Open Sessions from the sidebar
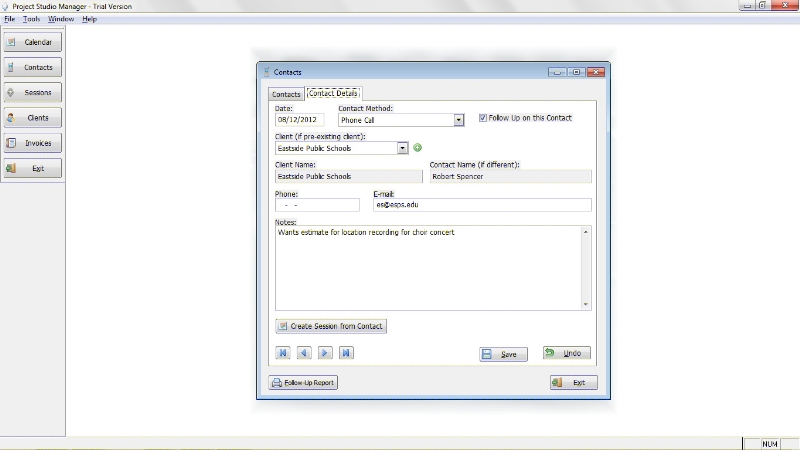 [33, 92]
